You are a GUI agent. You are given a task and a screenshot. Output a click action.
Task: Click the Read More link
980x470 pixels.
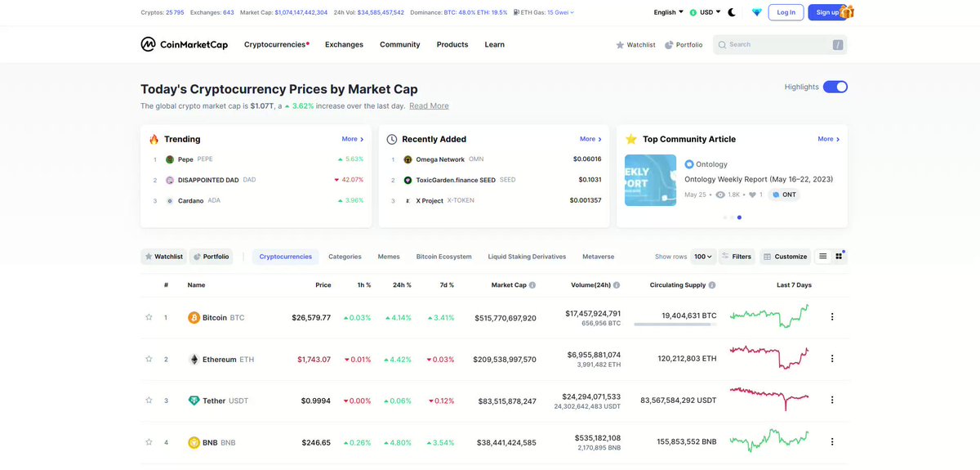click(x=429, y=106)
